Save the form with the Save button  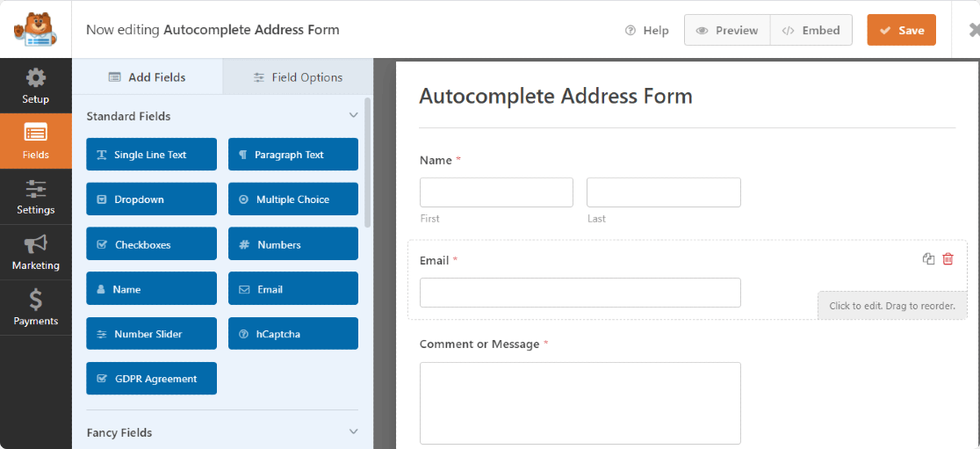coord(901,30)
